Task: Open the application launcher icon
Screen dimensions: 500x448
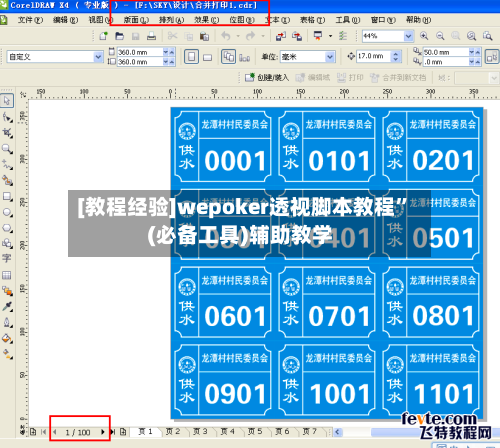Action: (318, 36)
